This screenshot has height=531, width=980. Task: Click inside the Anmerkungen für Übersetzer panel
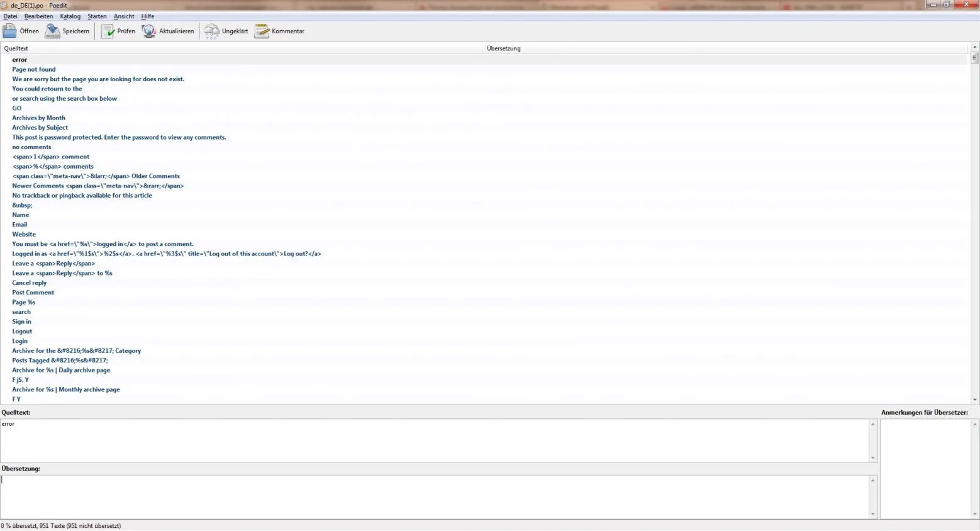tap(925, 469)
